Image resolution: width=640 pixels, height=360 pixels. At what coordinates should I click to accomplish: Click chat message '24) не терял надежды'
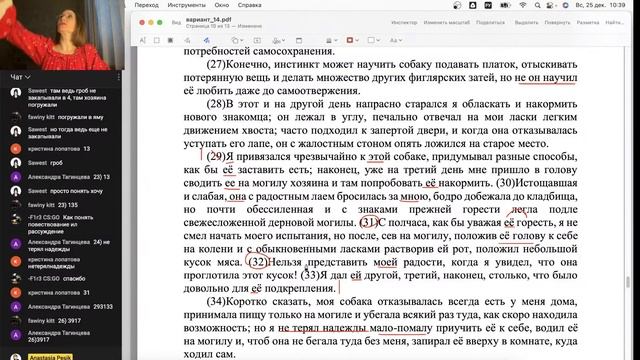[x=69, y=245]
